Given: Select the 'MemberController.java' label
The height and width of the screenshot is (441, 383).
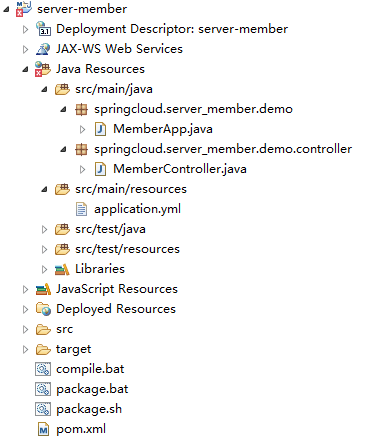Looking at the screenshot, I should coord(180,169).
